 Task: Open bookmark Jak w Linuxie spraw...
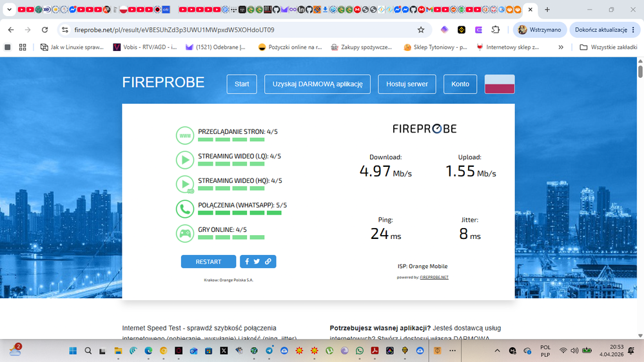pos(72,47)
